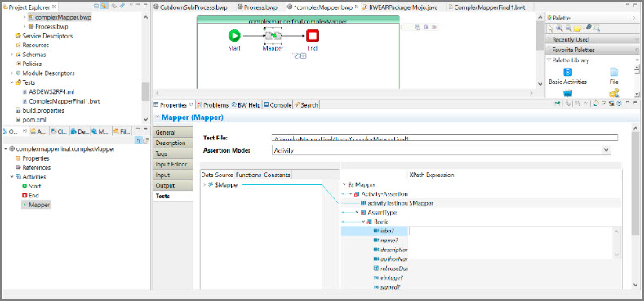Click the Service Descriptors folder
The image size is (644, 301).
tap(43, 36)
